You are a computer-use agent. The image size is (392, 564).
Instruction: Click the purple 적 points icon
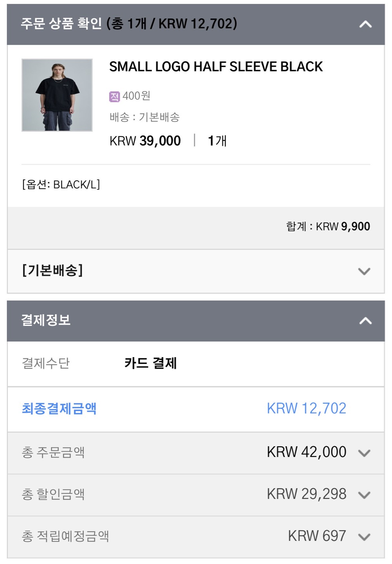[x=114, y=96]
